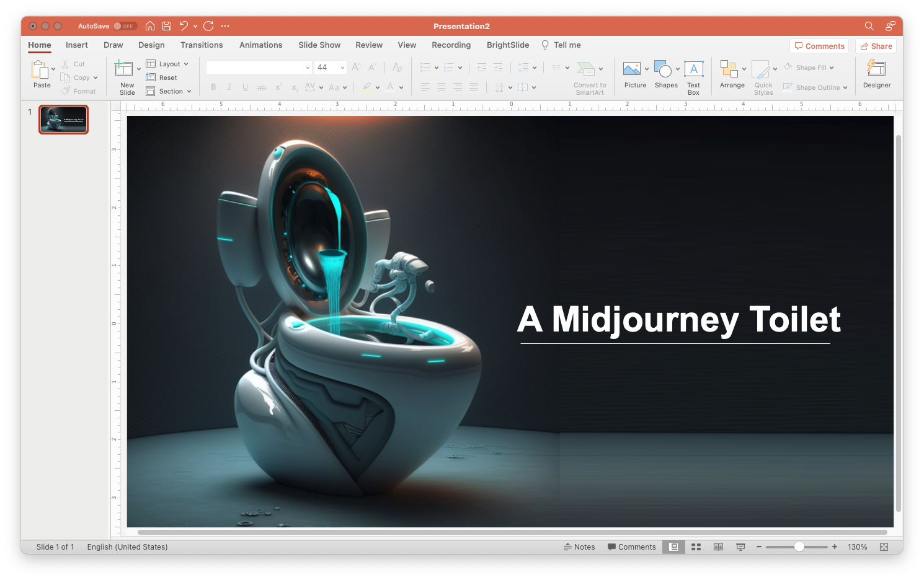The width and height of the screenshot is (924, 580).
Task: Click the Bold formatting icon
Action: [x=213, y=87]
